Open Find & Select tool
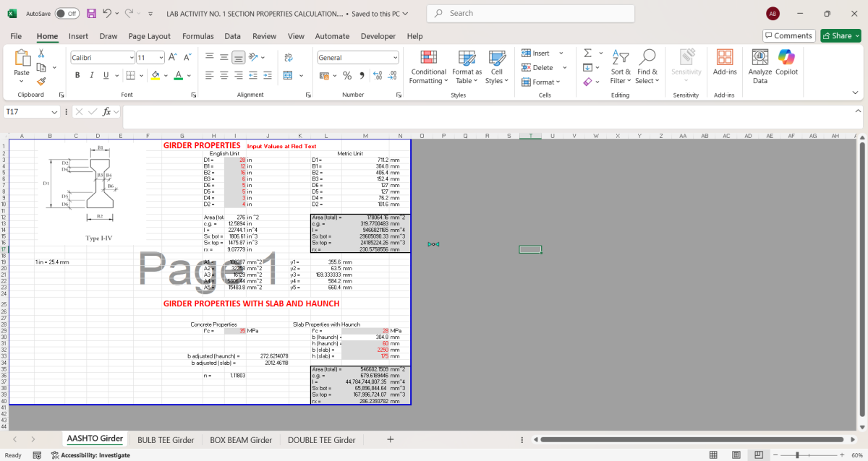 pos(647,66)
